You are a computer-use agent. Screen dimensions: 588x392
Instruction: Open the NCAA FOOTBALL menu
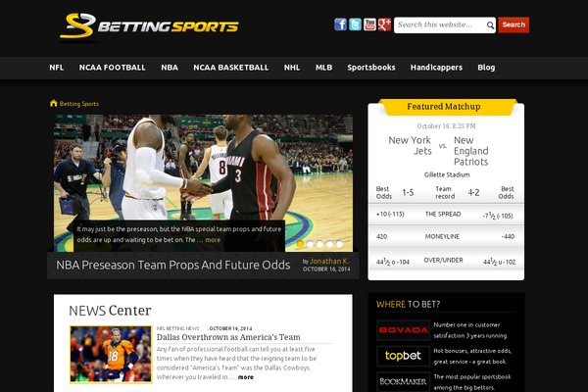pyautogui.click(x=112, y=68)
